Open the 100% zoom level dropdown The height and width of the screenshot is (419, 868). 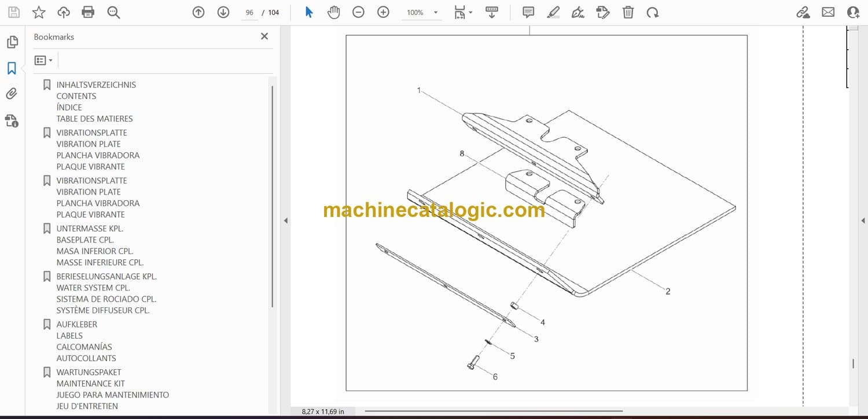coord(422,12)
